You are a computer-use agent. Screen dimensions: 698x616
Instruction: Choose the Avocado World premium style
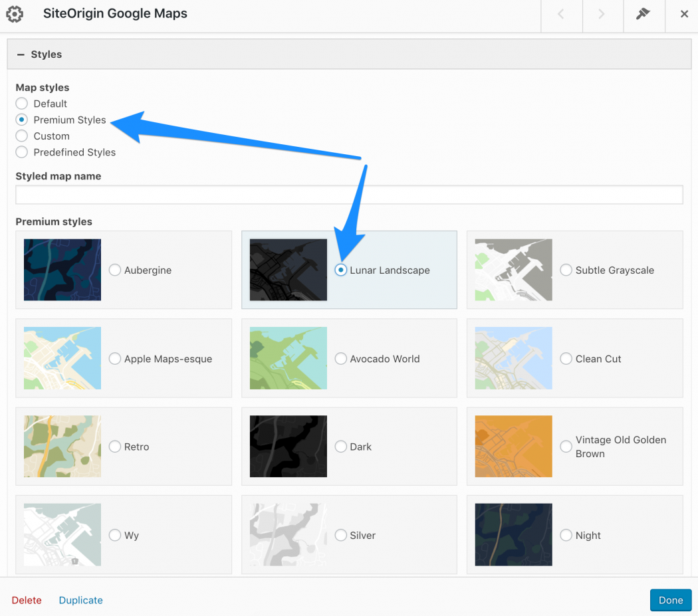[340, 358]
